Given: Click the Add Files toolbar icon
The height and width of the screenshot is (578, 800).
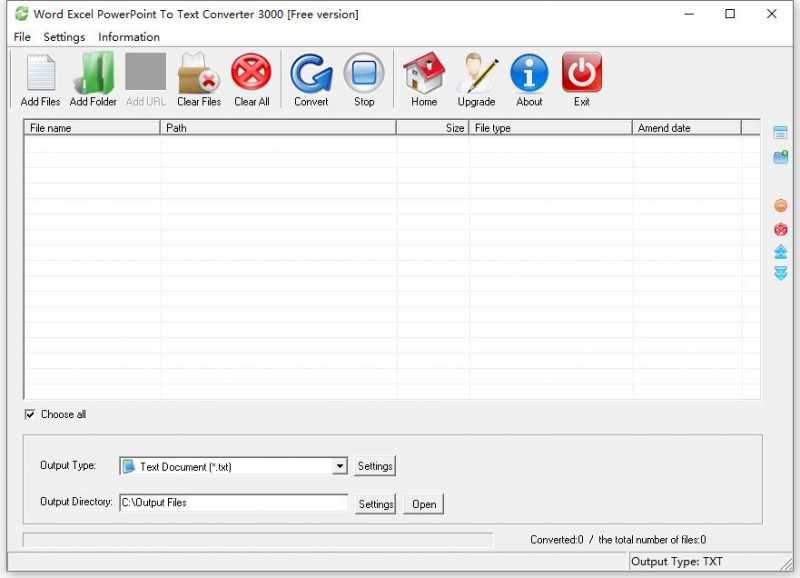Looking at the screenshot, I should [x=38, y=78].
